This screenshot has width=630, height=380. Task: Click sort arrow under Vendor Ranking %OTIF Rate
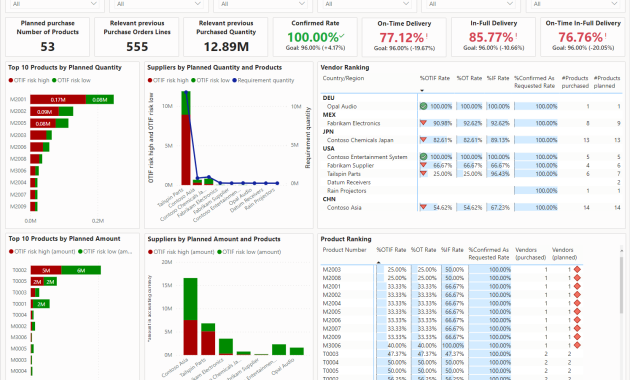tap(422, 90)
